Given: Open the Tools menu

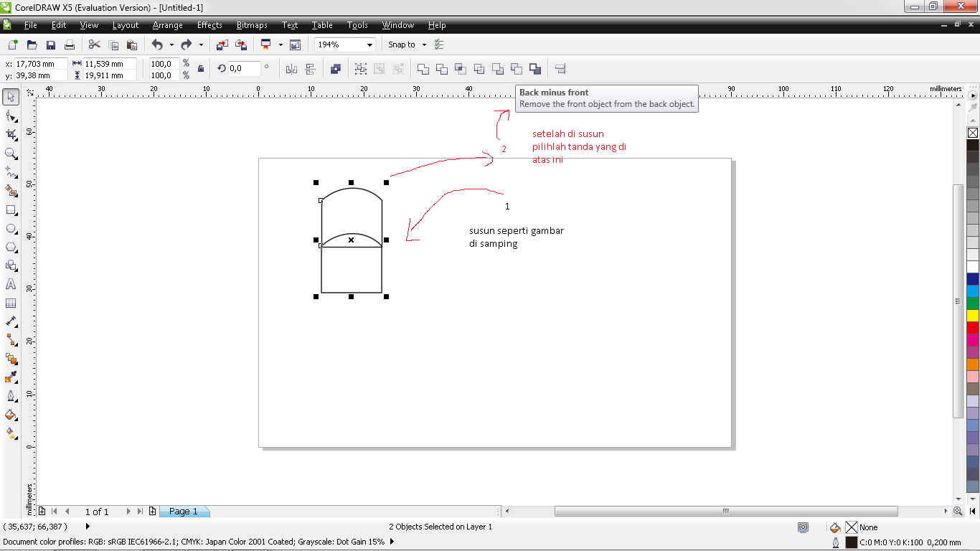Looking at the screenshot, I should point(357,25).
